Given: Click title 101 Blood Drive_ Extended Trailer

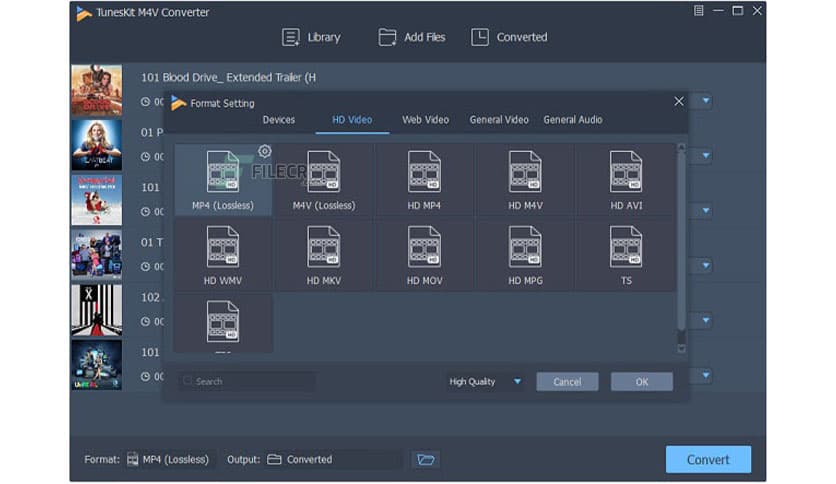Looking at the screenshot, I should click(x=228, y=78).
